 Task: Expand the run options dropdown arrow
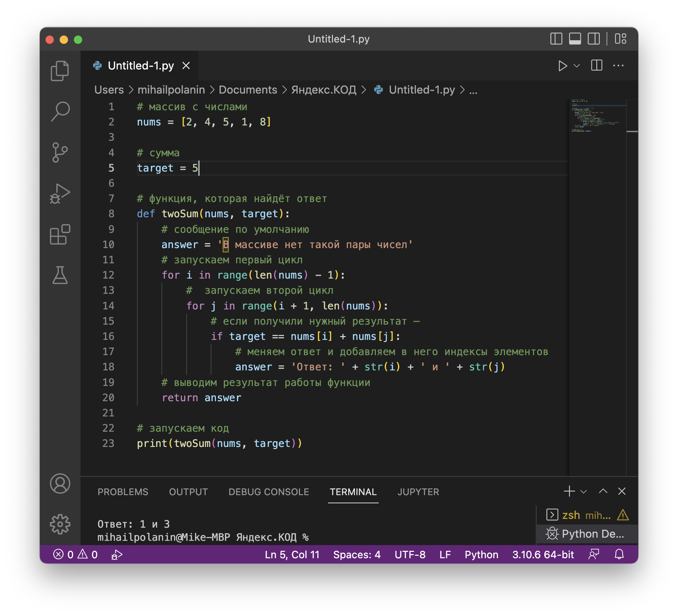[x=577, y=66]
